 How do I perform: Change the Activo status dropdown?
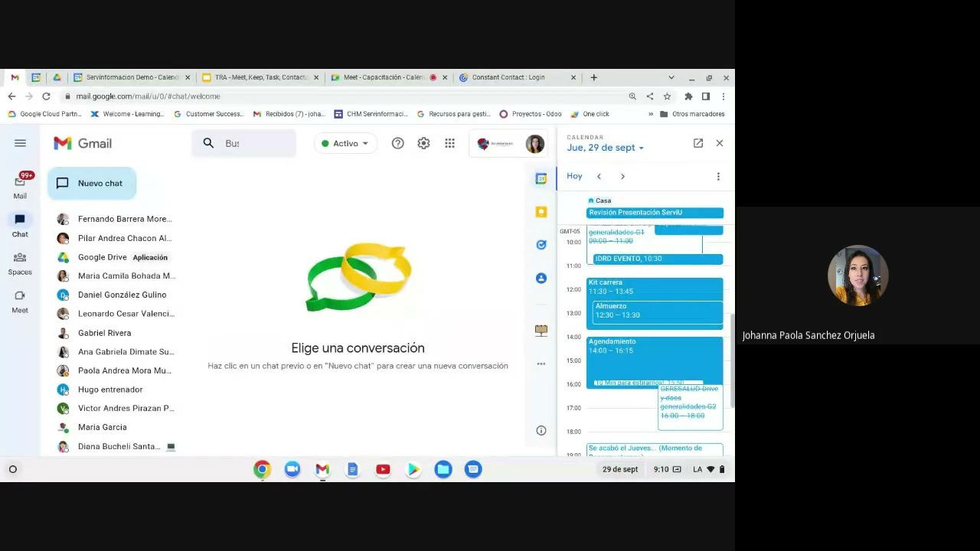click(x=345, y=143)
